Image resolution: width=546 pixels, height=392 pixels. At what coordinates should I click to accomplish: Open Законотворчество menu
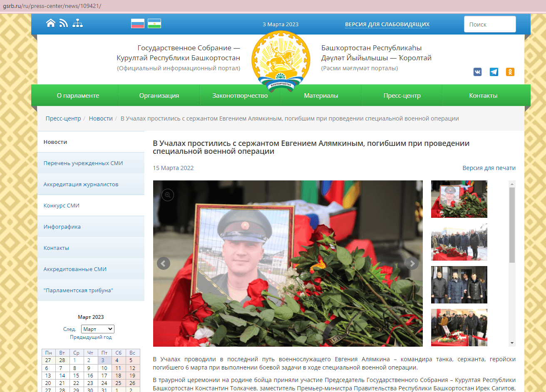tap(240, 96)
